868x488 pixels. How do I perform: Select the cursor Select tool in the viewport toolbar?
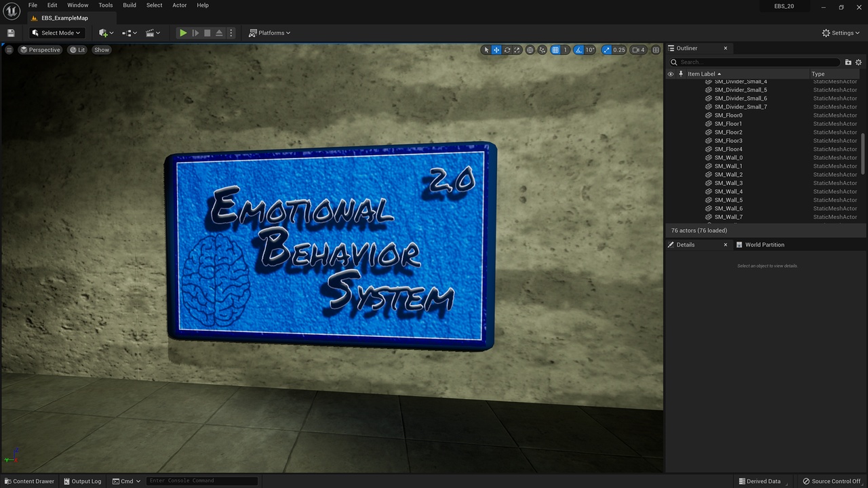pyautogui.click(x=486, y=49)
